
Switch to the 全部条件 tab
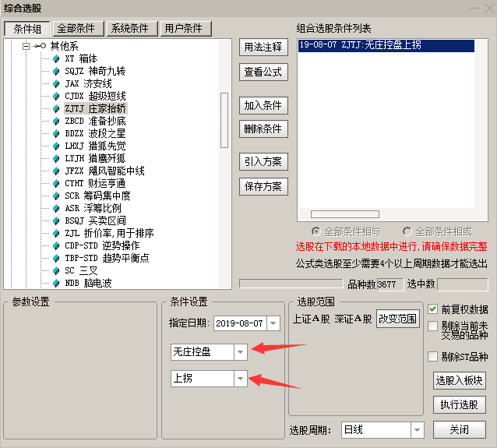[79, 29]
